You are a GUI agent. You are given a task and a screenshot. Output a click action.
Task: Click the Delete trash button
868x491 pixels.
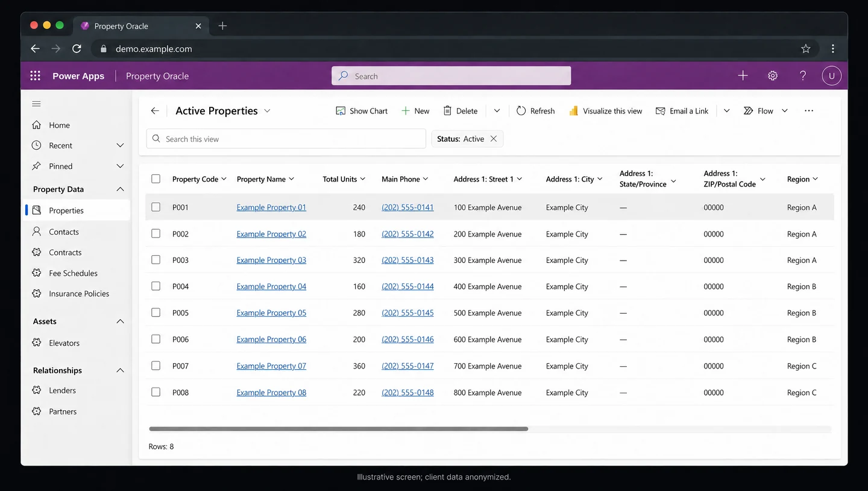tap(461, 111)
